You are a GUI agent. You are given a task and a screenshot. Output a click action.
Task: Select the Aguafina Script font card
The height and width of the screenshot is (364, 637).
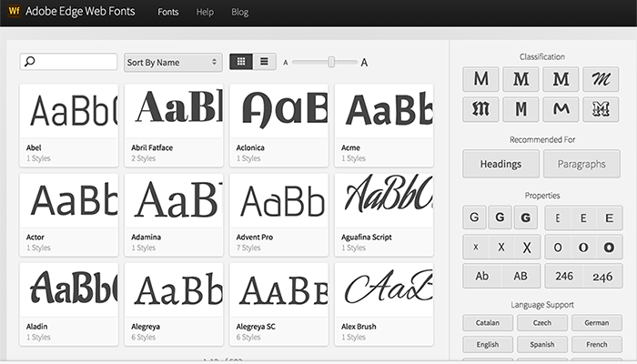(384, 215)
